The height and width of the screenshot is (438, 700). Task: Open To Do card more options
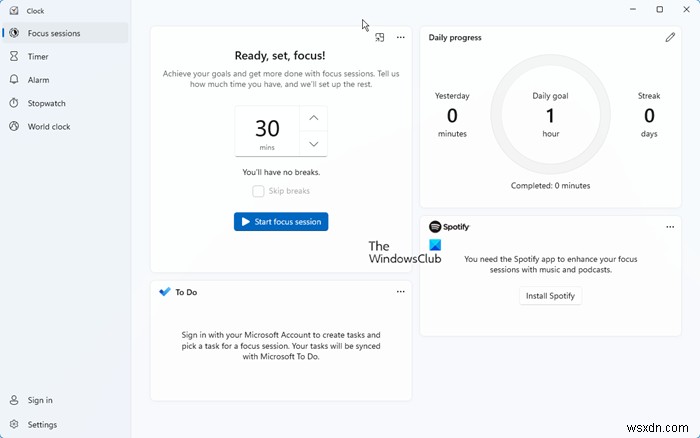click(x=400, y=292)
